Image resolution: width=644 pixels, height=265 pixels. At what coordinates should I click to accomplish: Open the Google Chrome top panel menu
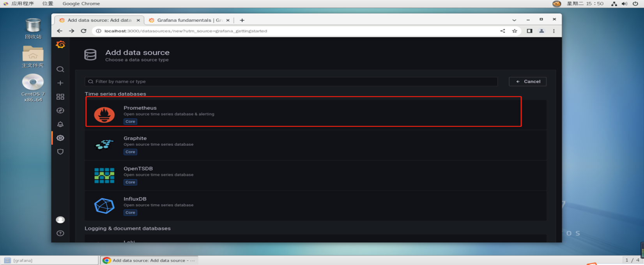click(81, 4)
